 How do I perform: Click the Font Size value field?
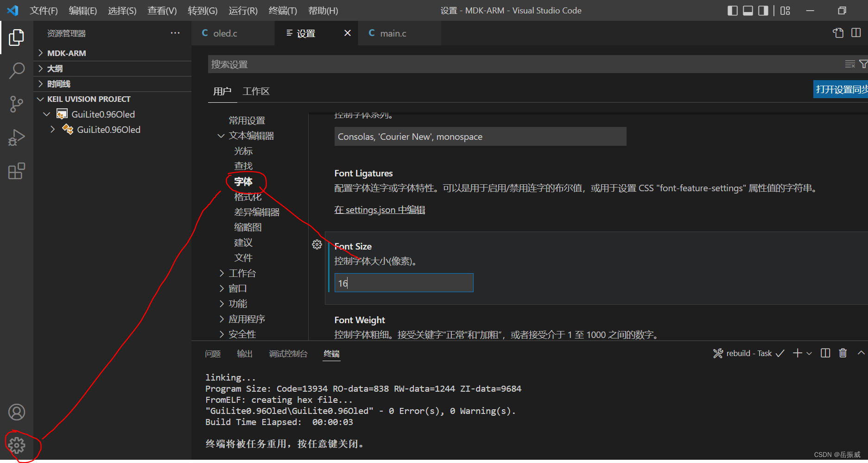point(404,283)
